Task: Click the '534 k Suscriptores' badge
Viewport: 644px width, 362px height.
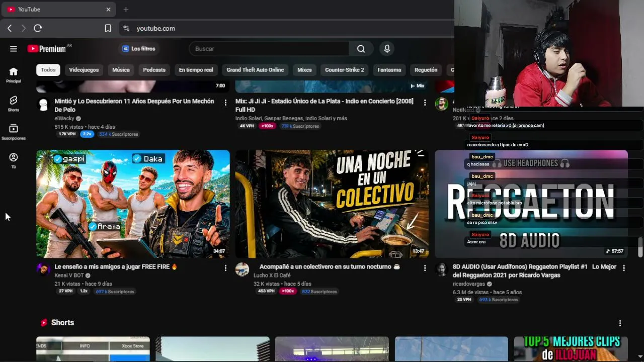Action: [x=118, y=134]
